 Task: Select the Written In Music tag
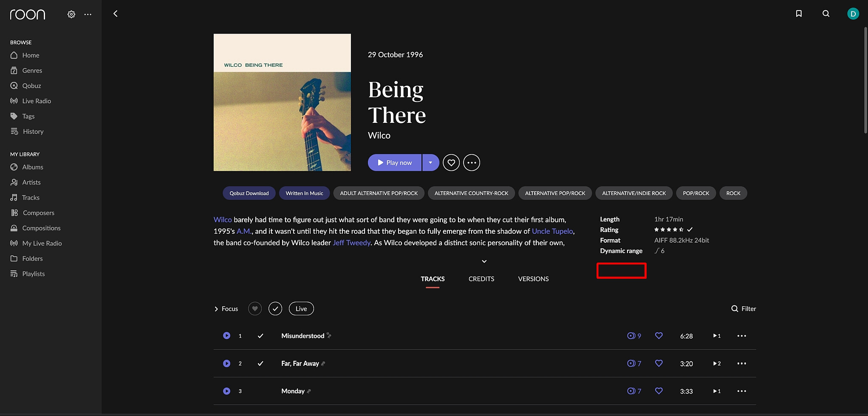click(x=304, y=193)
